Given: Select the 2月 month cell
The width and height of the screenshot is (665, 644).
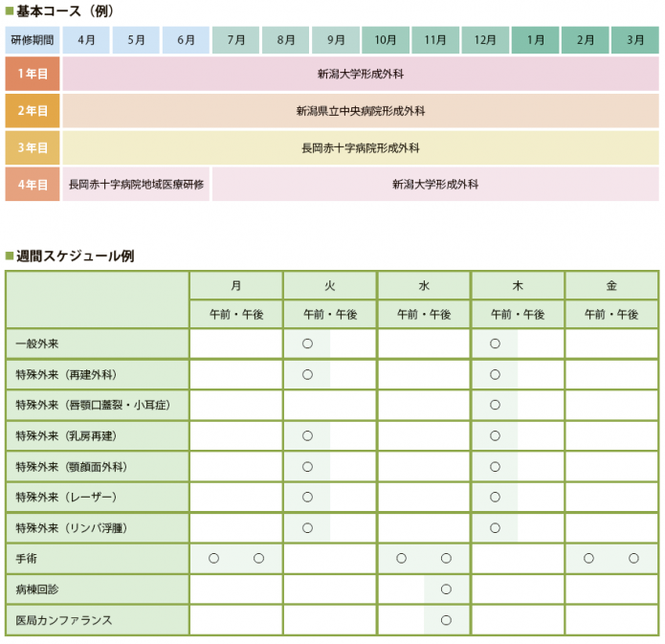Looking at the screenshot, I should tap(585, 40).
